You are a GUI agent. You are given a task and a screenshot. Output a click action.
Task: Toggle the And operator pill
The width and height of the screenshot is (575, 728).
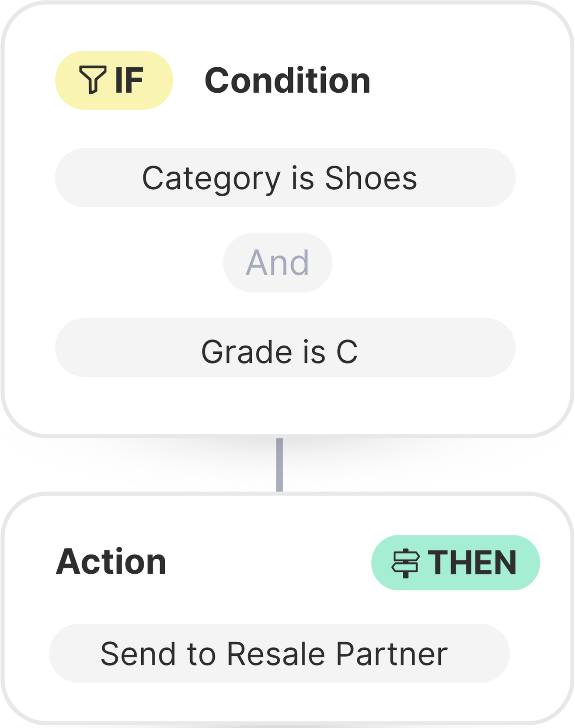coord(277,263)
